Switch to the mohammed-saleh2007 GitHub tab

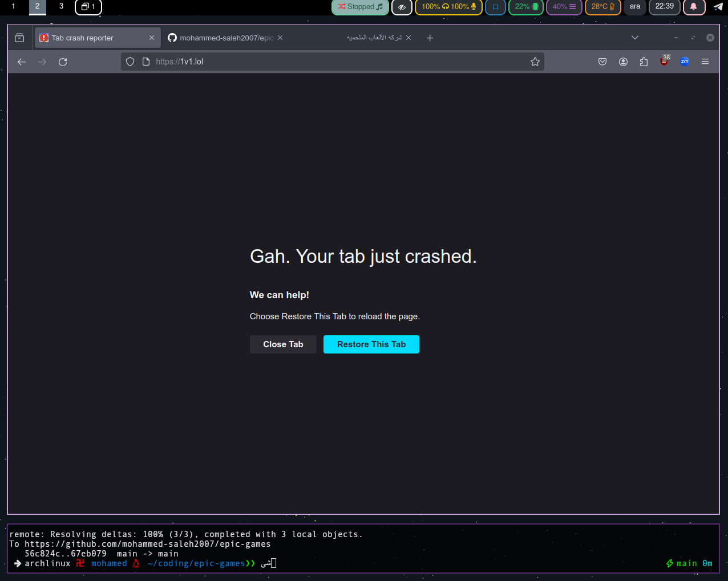[223, 38]
